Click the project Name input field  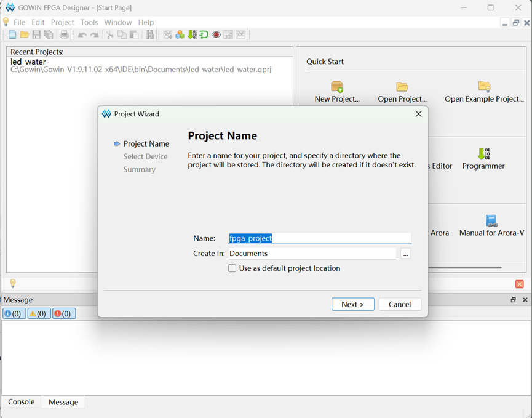coord(320,238)
